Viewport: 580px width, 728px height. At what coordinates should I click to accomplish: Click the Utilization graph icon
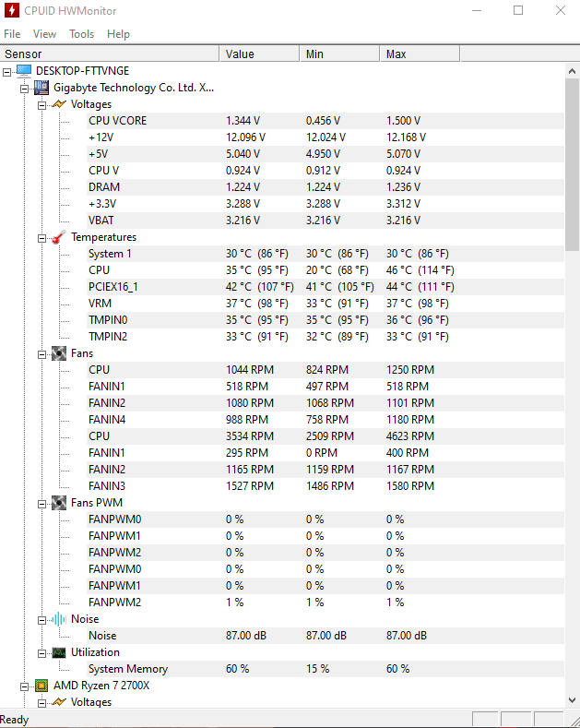coord(59,652)
